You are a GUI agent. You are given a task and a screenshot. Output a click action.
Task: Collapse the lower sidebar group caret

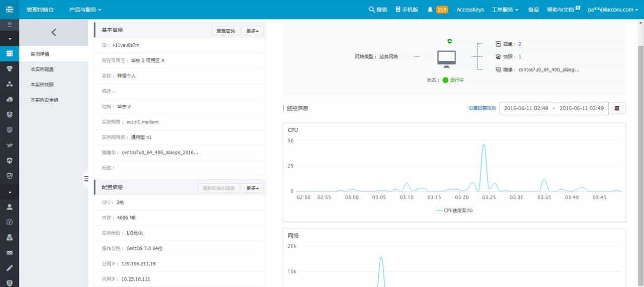9,192
